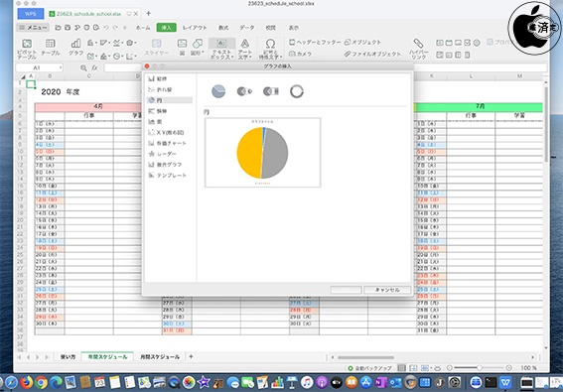The width and height of the screenshot is (563, 392).
Task: Expand the Menu (メニュー) dropdown
Action: (33, 28)
